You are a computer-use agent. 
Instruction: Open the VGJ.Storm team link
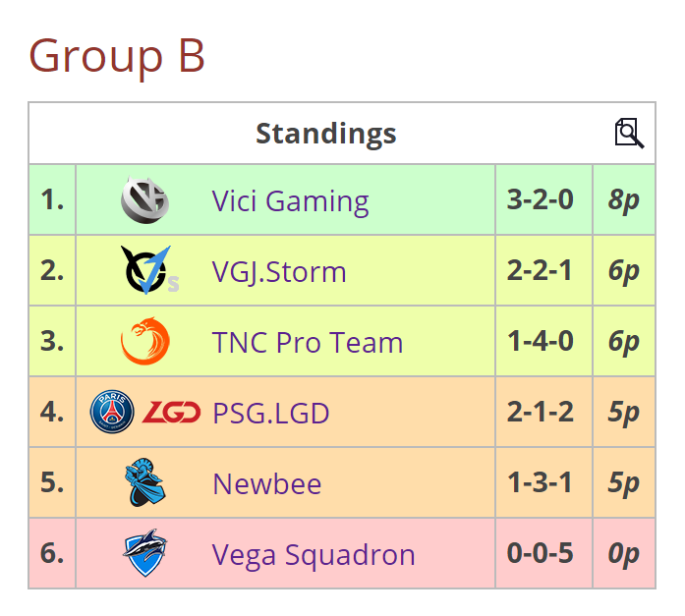[x=279, y=271]
